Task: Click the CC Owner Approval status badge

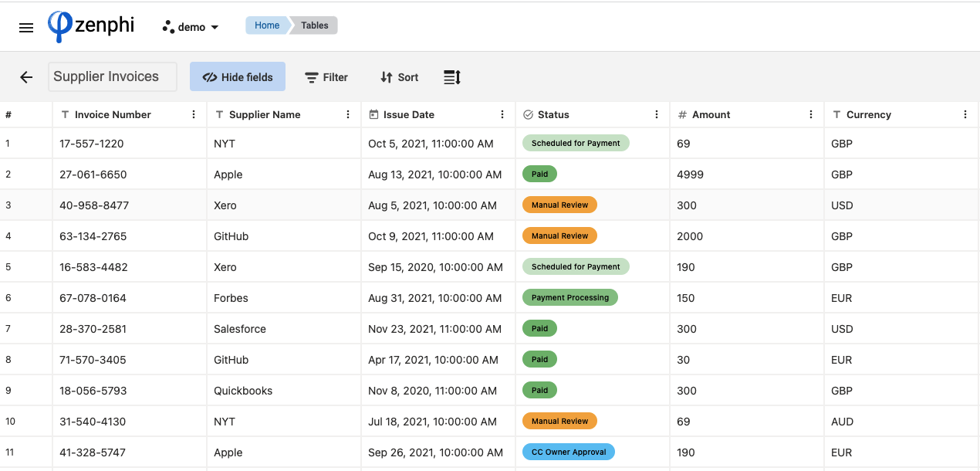Action: pyautogui.click(x=569, y=452)
